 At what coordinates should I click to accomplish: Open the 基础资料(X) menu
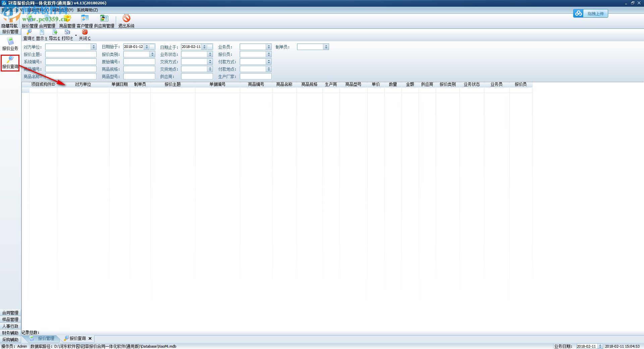click(38, 10)
